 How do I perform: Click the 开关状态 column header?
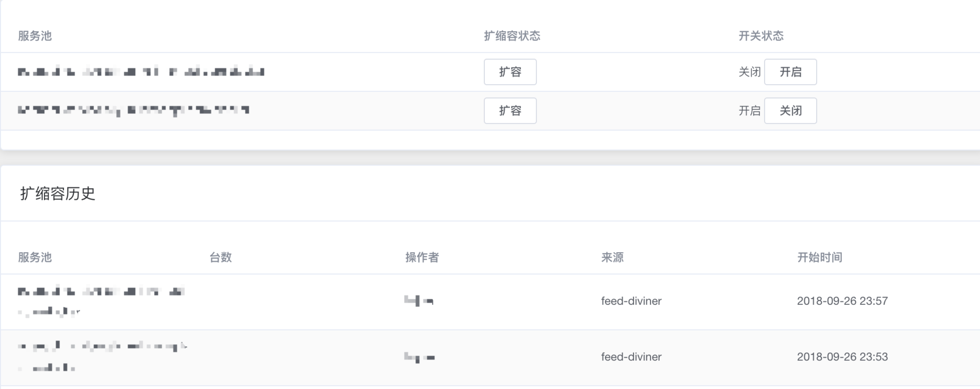(761, 36)
